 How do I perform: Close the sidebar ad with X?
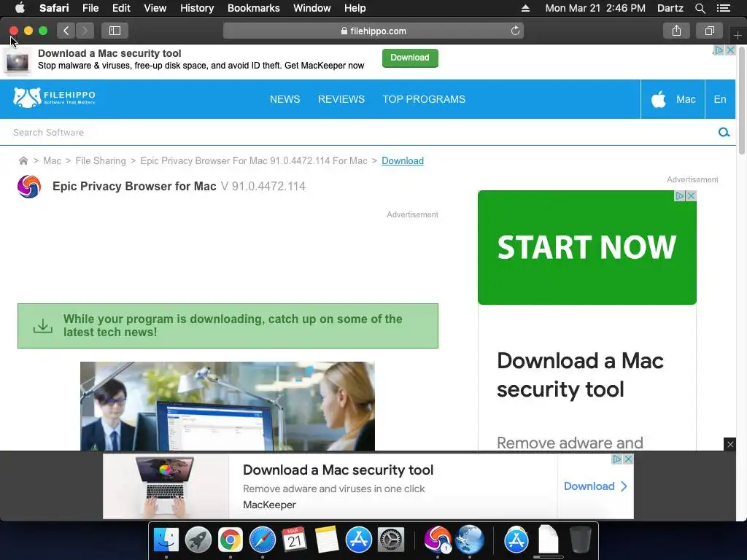tap(691, 195)
